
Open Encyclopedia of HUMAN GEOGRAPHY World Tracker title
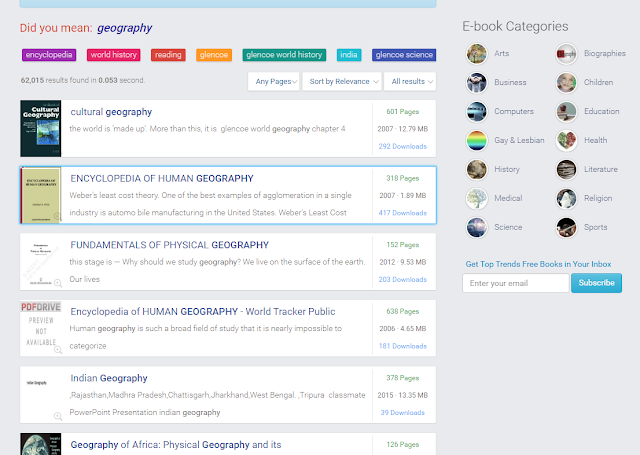203,311
